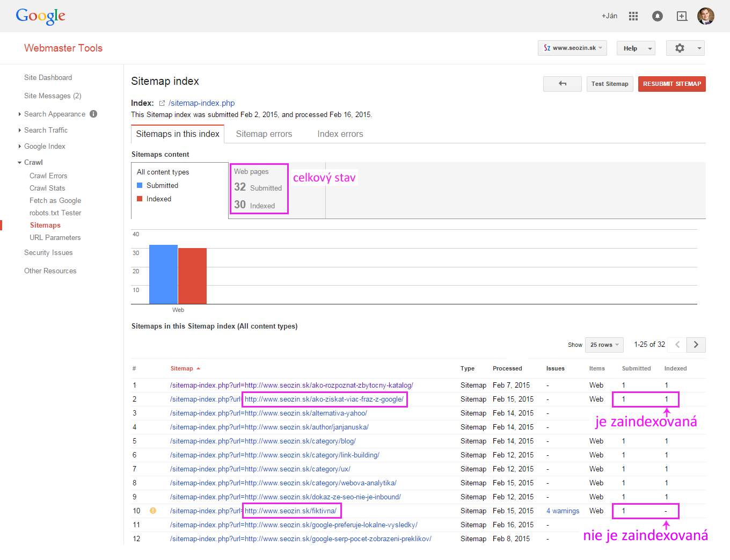Open settings gear dropdown
The width and height of the screenshot is (730, 560).
click(685, 48)
